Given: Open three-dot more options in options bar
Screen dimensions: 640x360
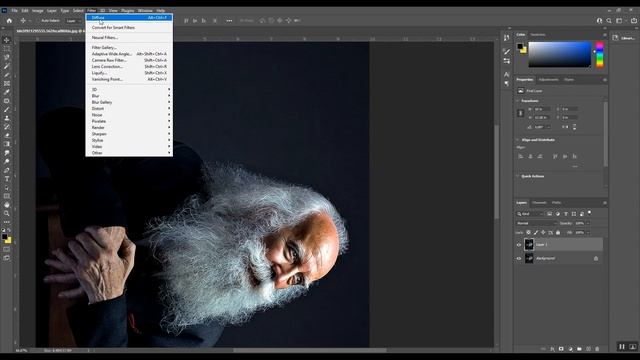Looking at the screenshot, I should click(x=229, y=20).
